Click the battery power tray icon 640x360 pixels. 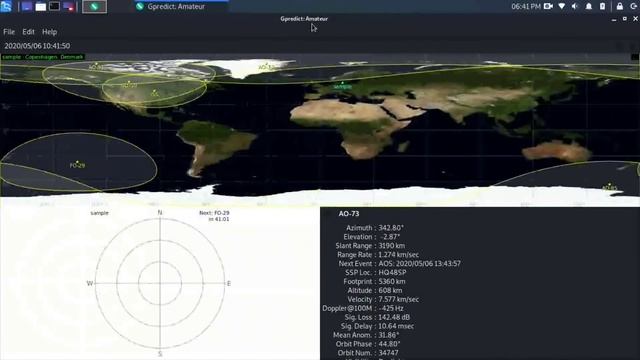(x=602, y=6)
